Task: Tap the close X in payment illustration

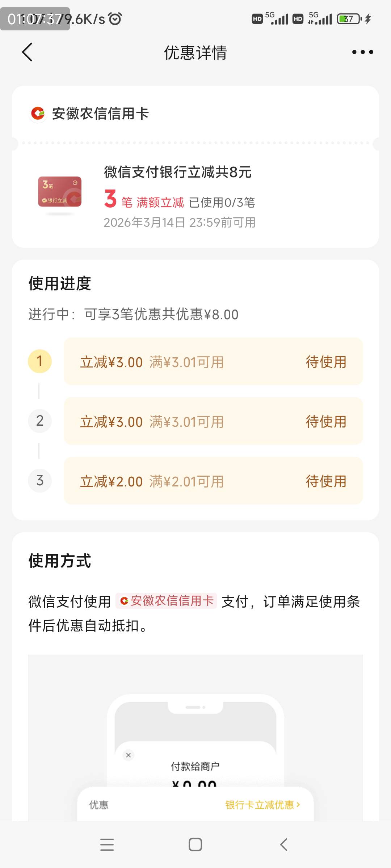Action: click(128, 755)
